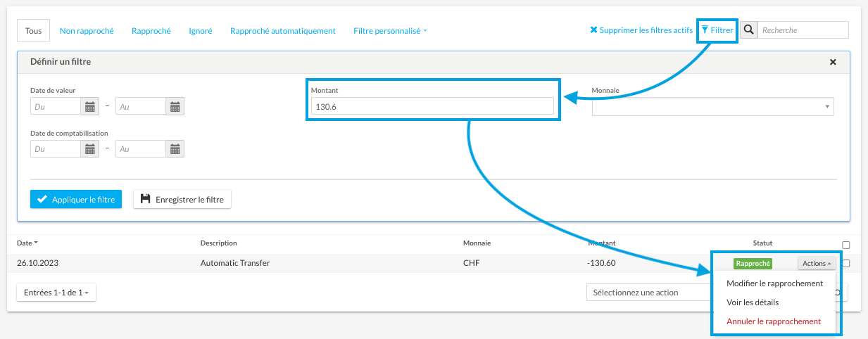Open the Monnaie dropdown
The width and height of the screenshot is (868, 339).
712,107
